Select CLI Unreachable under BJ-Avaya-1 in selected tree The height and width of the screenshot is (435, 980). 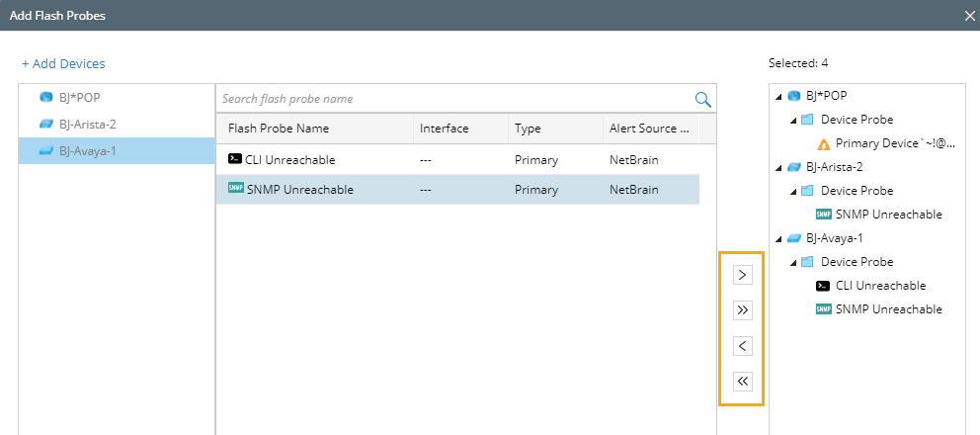[x=880, y=286]
